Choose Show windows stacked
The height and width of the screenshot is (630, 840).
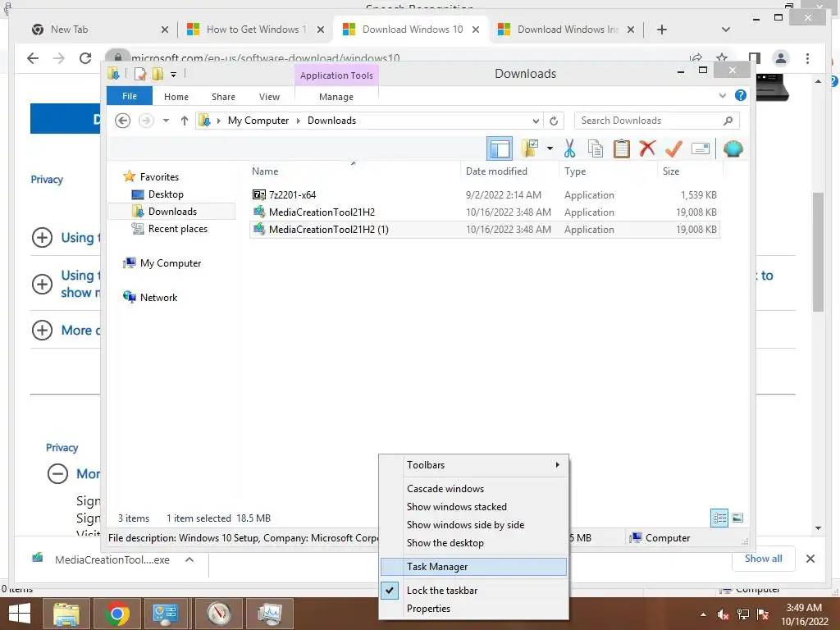tap(473, 507)
